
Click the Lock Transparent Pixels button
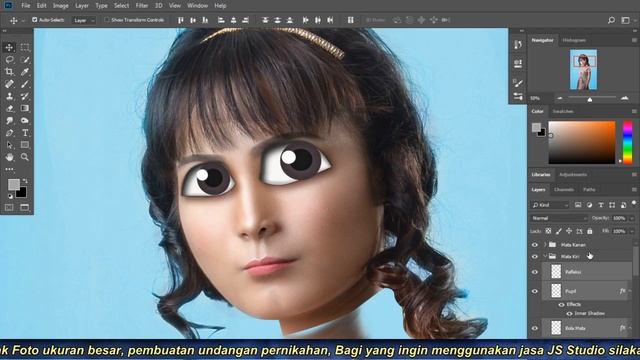[x=548, y=231]
